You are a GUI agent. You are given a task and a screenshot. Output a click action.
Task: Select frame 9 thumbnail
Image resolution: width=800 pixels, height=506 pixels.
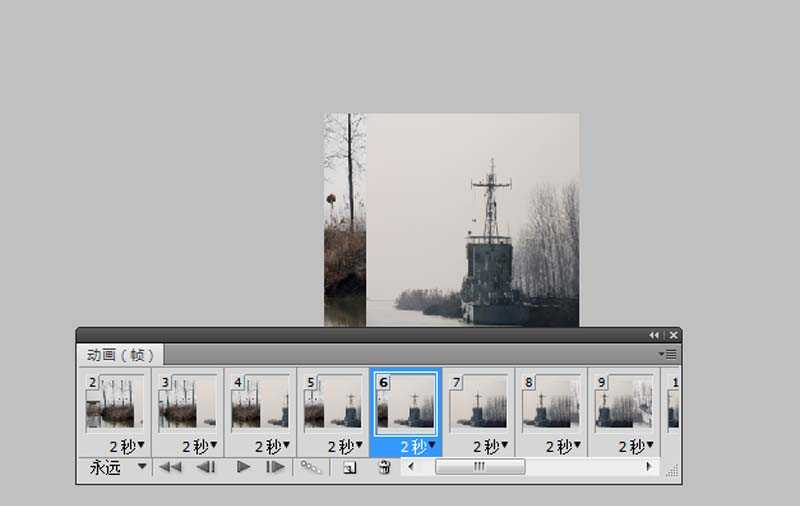(x=623, y=403)
